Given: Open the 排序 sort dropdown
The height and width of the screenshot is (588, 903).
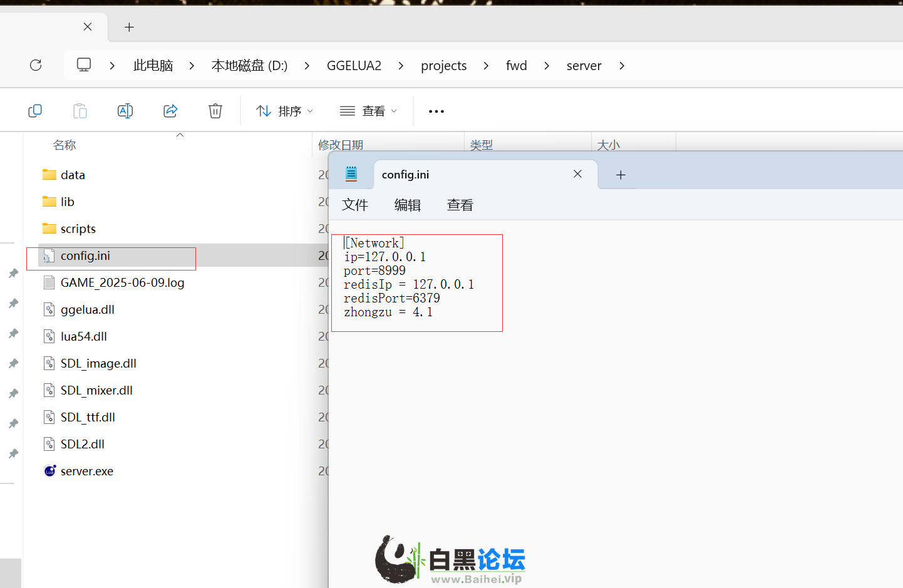Looking at the screenshot, I should 284,111.
